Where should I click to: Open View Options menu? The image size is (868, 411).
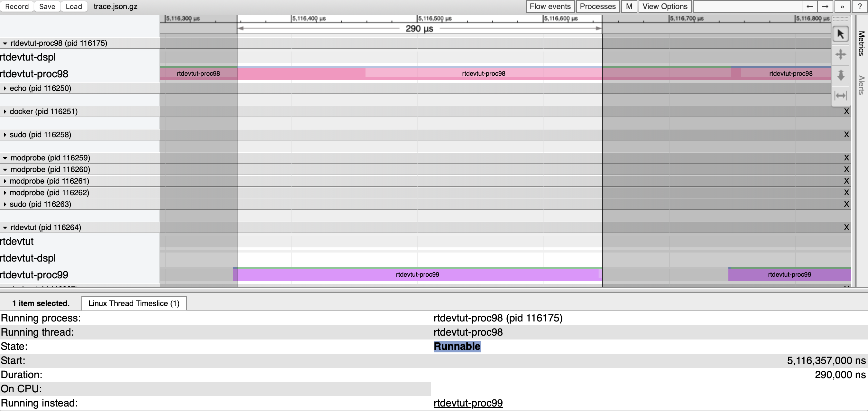pyautogui.click(x=664, y=6)
